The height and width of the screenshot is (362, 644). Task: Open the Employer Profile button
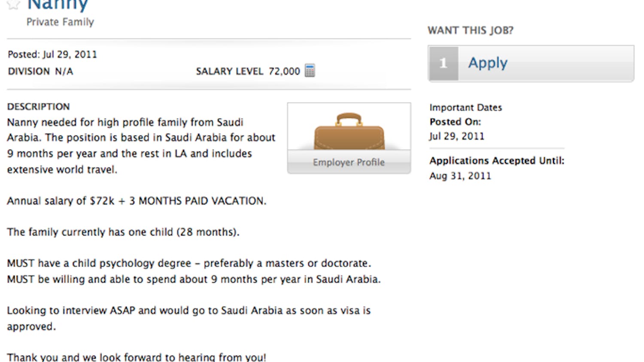[349, 162]
